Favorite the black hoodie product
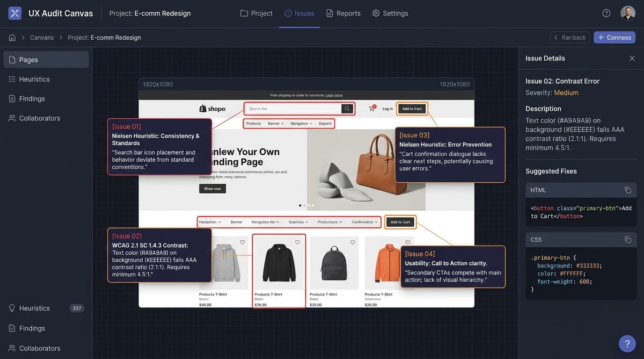 (298, 242)
